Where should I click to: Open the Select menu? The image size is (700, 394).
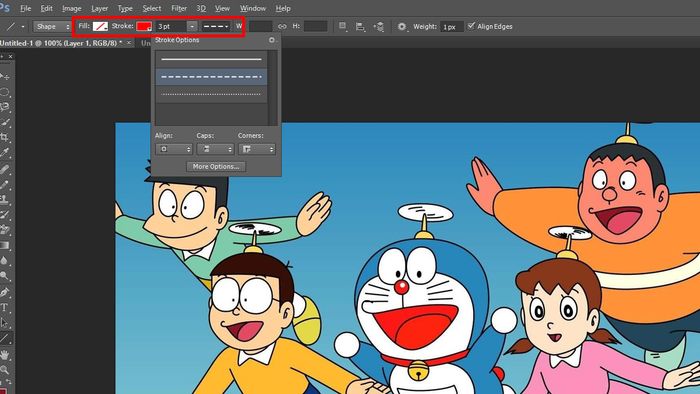click(152, 8)
